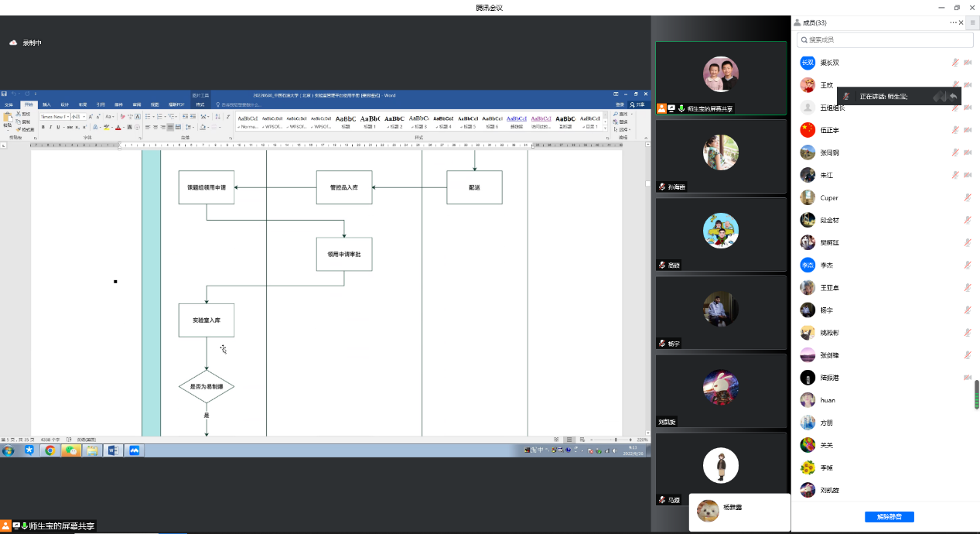Click the Bold icon in Word ribbon
This screenshot has width=980, height=534.
point(44,127)
